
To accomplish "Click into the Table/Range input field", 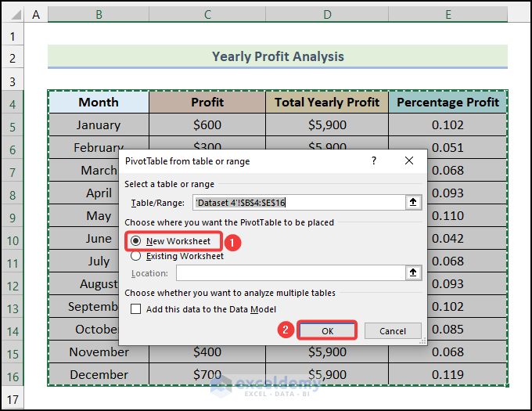I will coord(299,203).
